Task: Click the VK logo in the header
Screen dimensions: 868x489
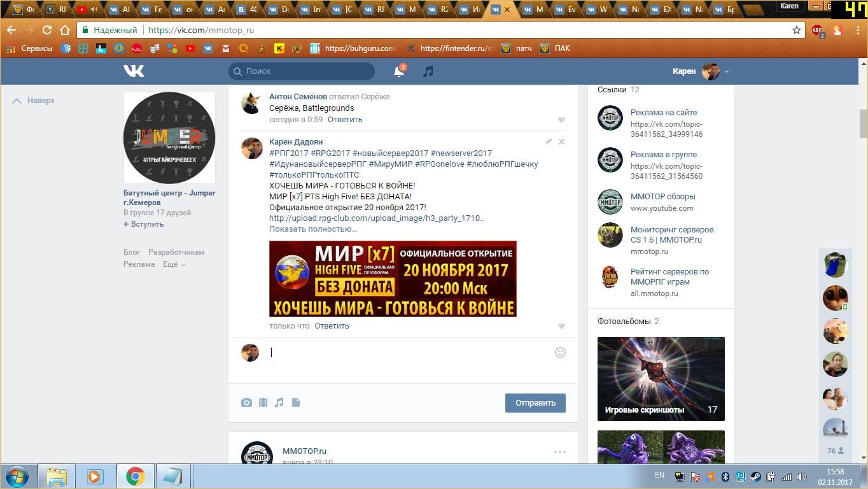Action: click(x=134, y=71)
